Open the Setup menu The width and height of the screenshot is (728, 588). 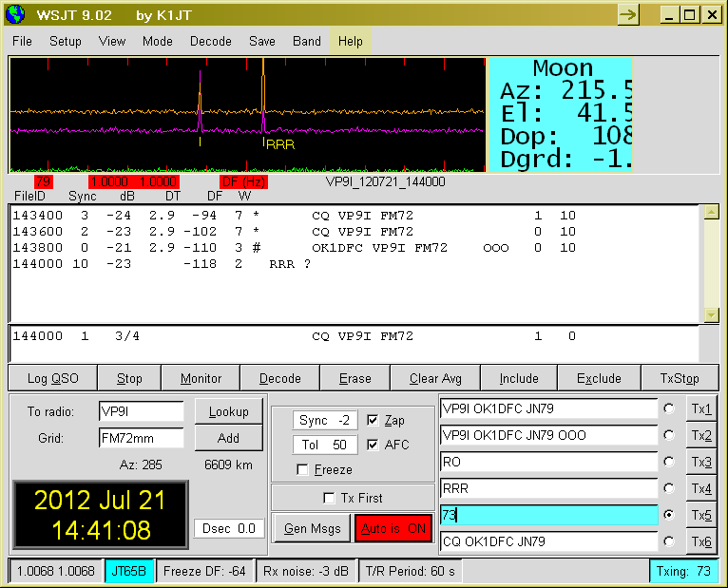[x=66, y=41]
